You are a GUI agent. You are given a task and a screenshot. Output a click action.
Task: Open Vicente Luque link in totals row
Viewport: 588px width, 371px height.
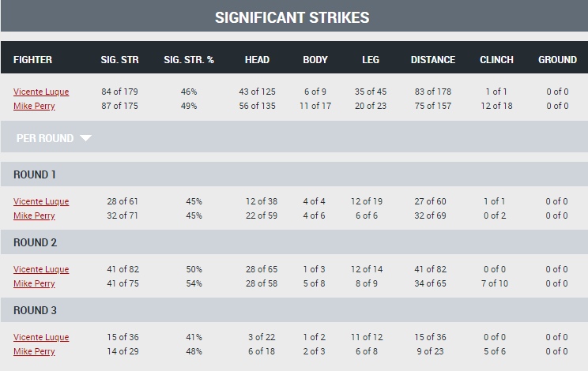tap(41, 92)
